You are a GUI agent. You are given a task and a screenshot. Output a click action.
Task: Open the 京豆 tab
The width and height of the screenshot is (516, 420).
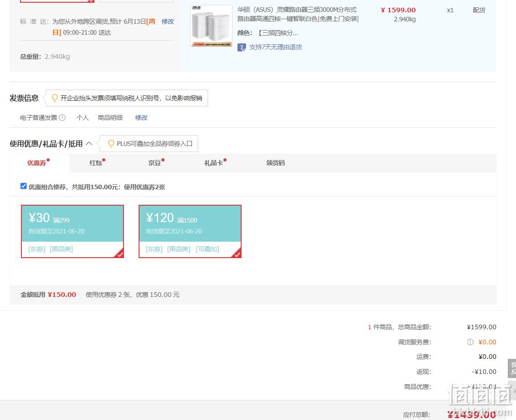point(155,163)
